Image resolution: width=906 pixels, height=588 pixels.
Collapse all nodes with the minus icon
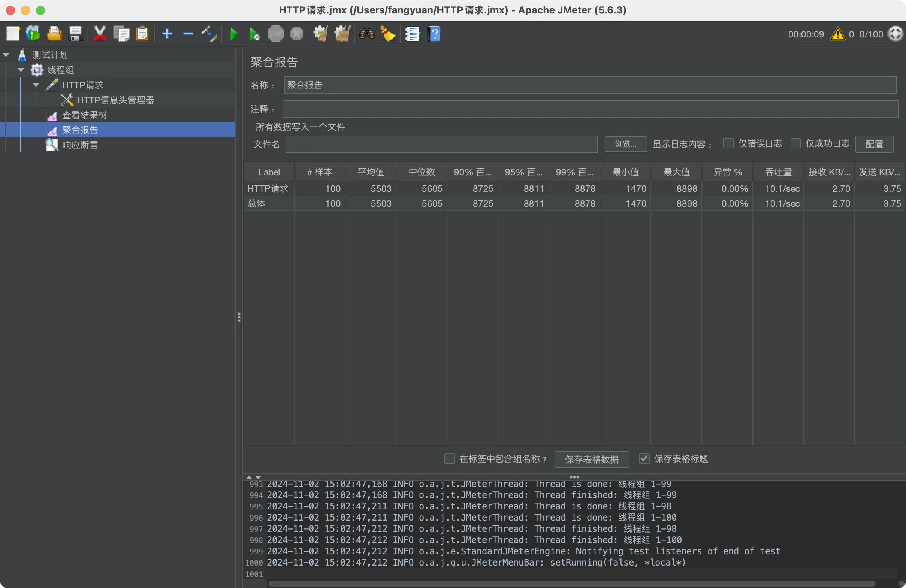coord(188,34)
